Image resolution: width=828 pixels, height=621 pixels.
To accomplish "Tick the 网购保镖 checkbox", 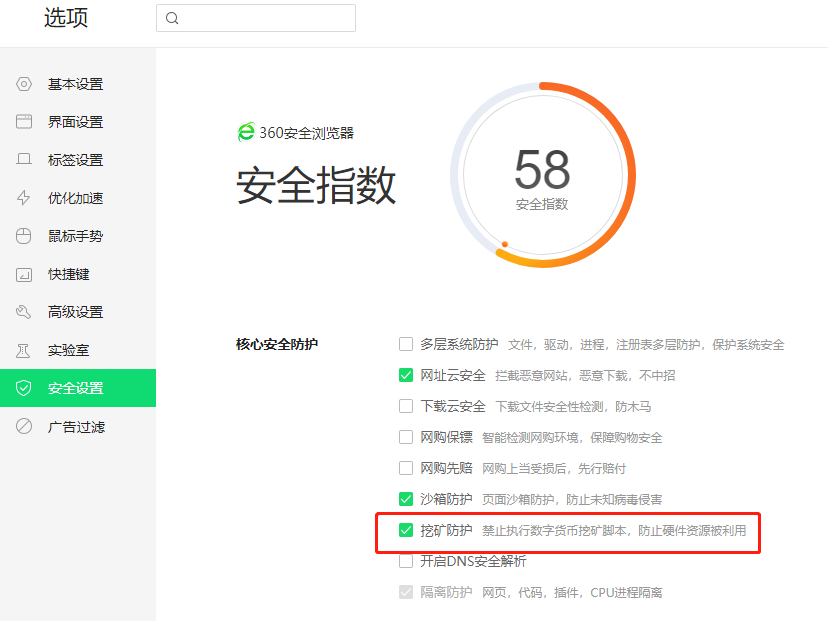I will 406,437.
